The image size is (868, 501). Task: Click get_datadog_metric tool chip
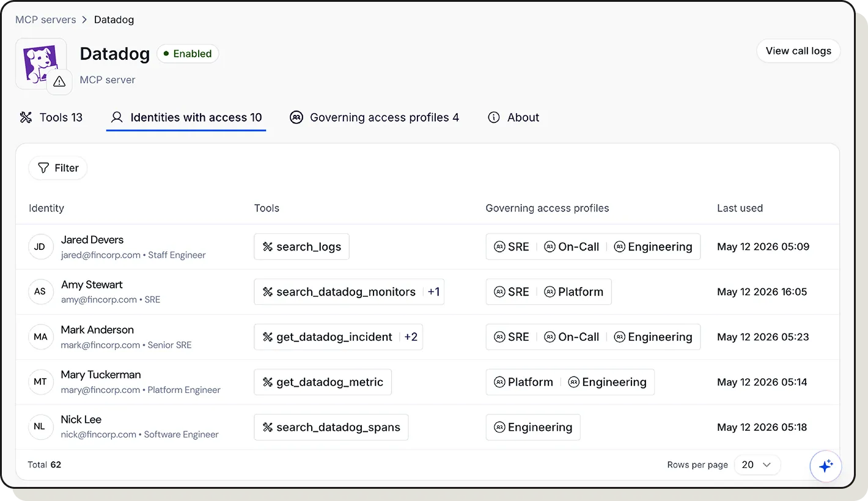[323, 382]
